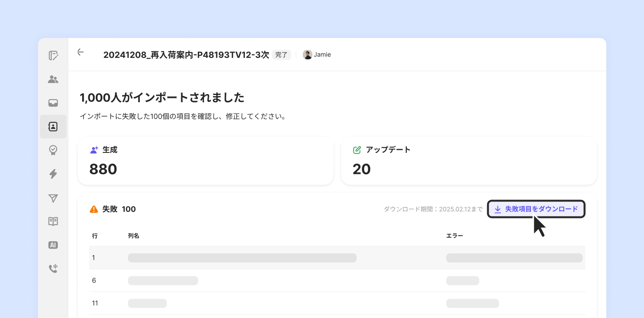644x318 pixels.
Task: Click the アップデート pencil icon
Action: (357, 150)
